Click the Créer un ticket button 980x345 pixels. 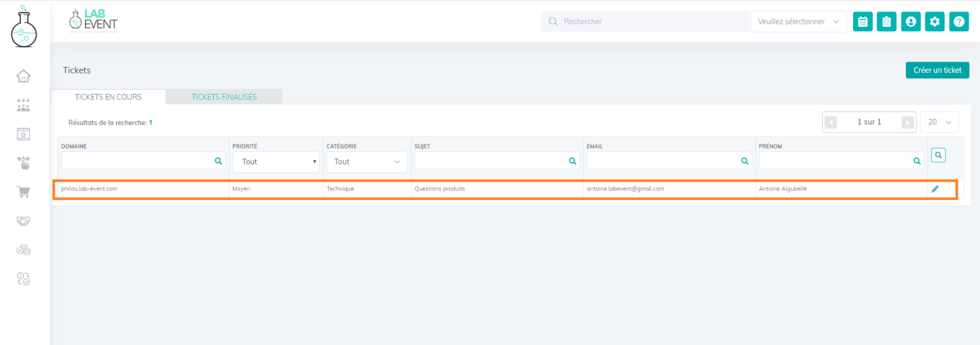(937, 70)
